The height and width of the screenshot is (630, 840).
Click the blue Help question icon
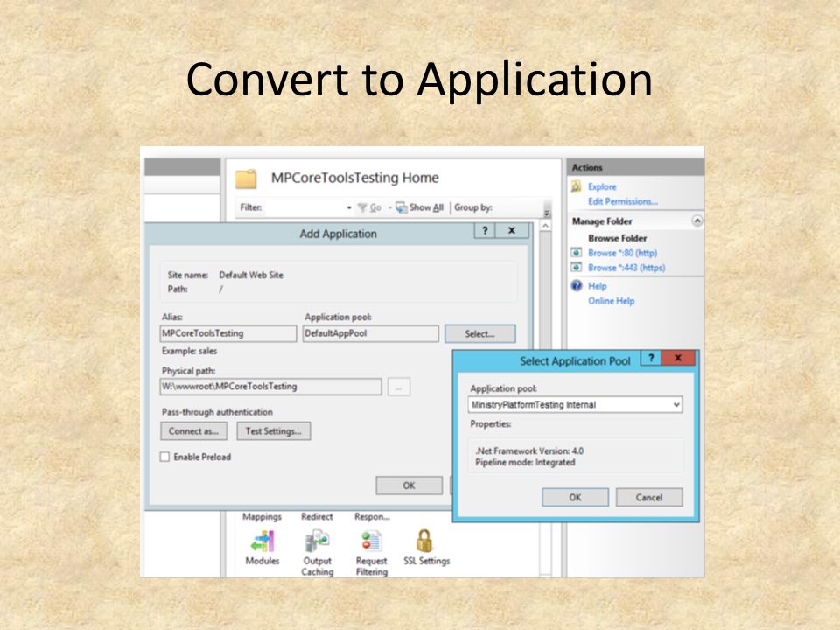(x=577, y=285)
